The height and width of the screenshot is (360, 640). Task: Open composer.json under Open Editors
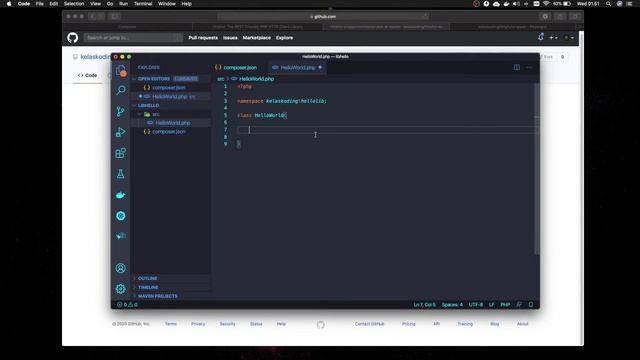point(169,87)
